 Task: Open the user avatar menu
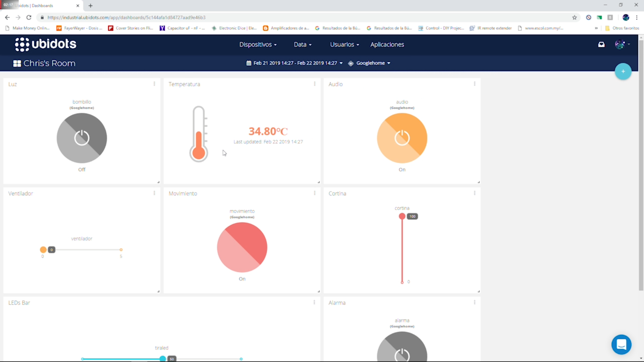pos(622,44)
